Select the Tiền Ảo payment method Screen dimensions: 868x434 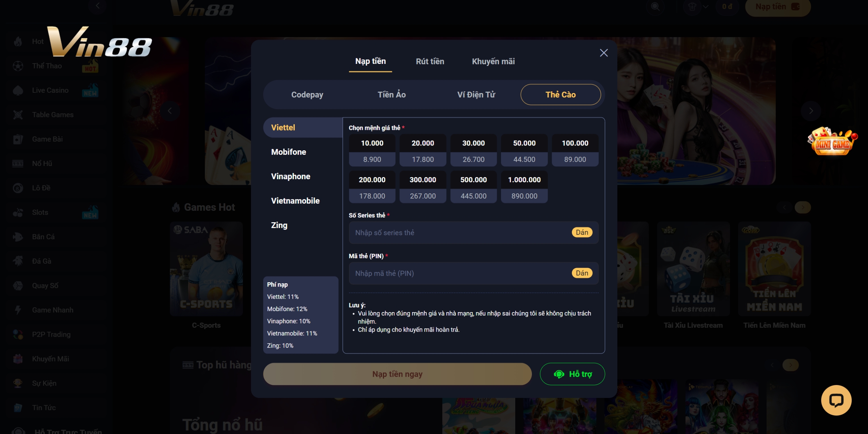(392, 95)
